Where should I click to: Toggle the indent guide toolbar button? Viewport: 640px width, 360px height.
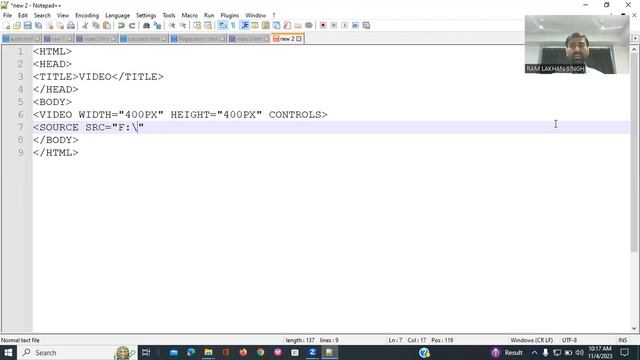[244, 25]
